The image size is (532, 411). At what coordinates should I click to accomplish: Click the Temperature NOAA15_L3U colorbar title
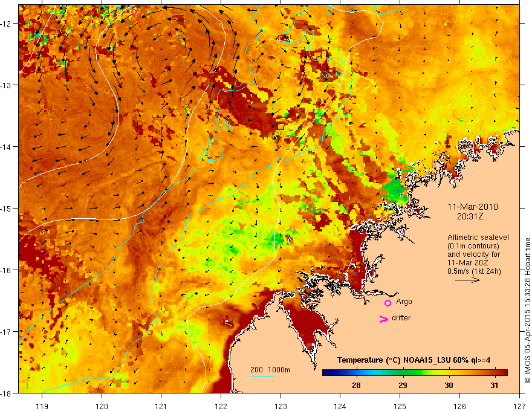[414, 360]
